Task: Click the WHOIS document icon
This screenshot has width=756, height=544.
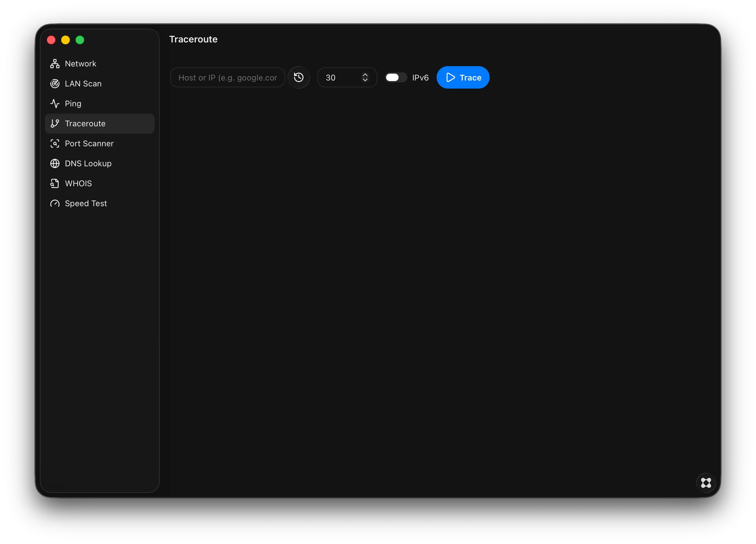Action: [x=55, y=184]
